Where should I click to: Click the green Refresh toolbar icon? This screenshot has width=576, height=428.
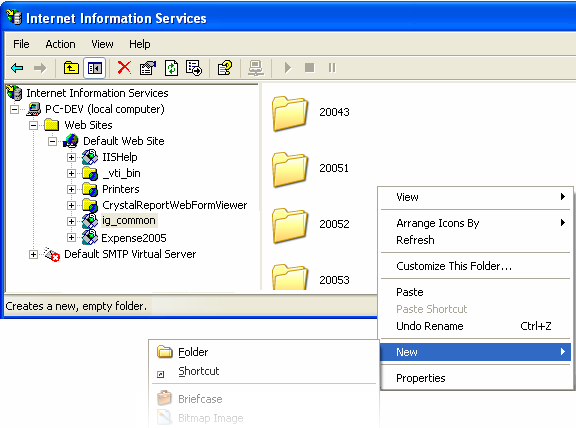tap(172, 68)
